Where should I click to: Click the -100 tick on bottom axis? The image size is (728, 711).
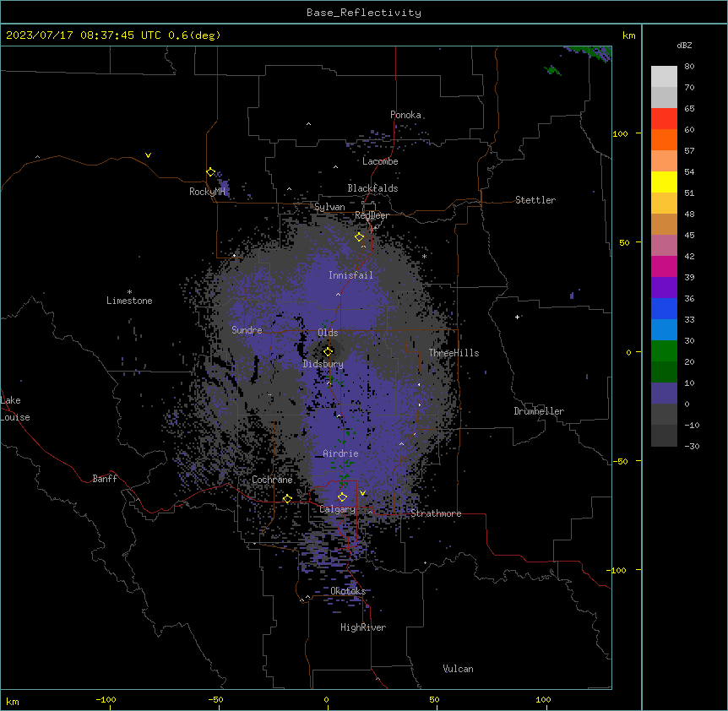point(106,700)
